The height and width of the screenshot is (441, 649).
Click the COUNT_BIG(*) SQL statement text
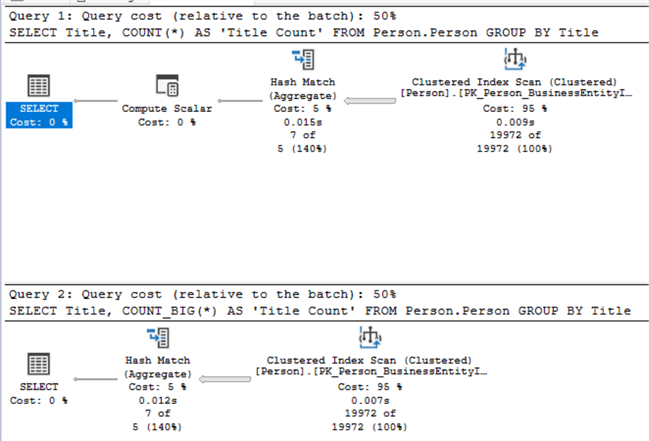click(320, 311)
